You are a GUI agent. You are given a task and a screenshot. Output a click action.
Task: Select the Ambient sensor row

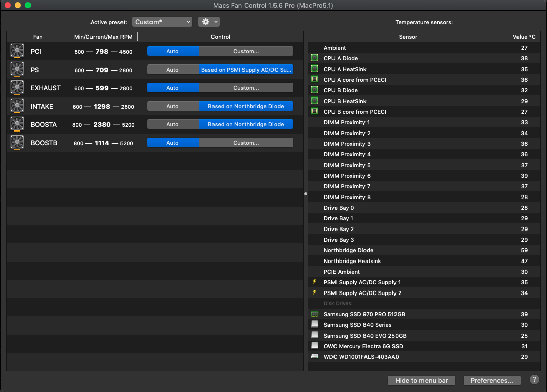click(x=424, y=48)
